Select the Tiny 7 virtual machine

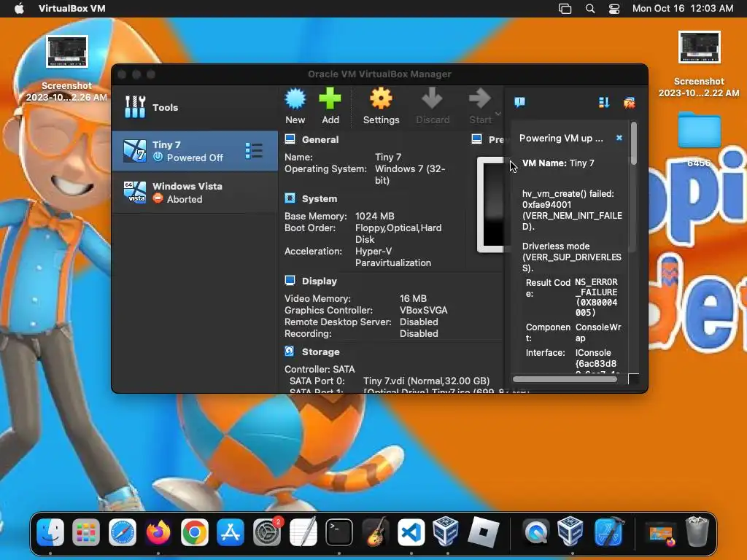[x=194, y=151]
